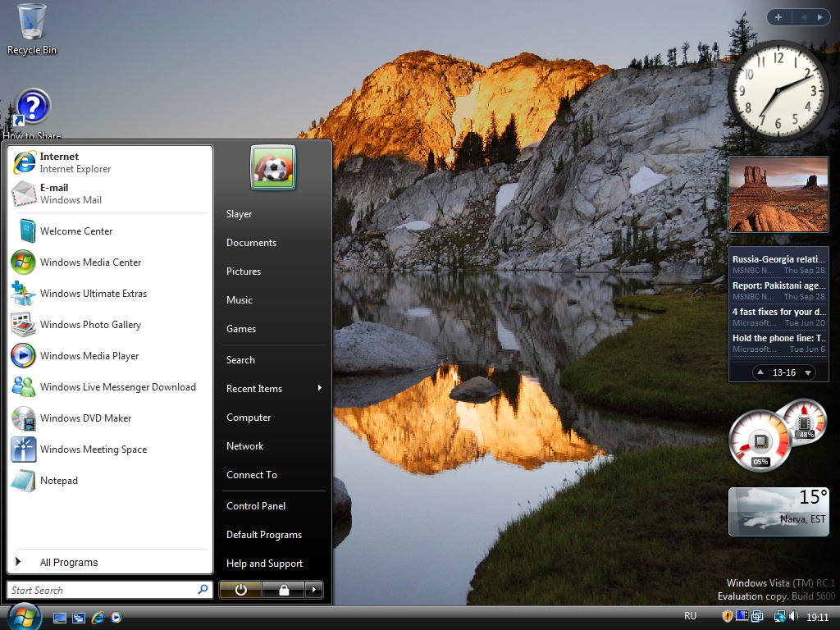Open Internet Explorer from Start menu
The width and height of the screenshot is (840, 630).
coord(110,162)
